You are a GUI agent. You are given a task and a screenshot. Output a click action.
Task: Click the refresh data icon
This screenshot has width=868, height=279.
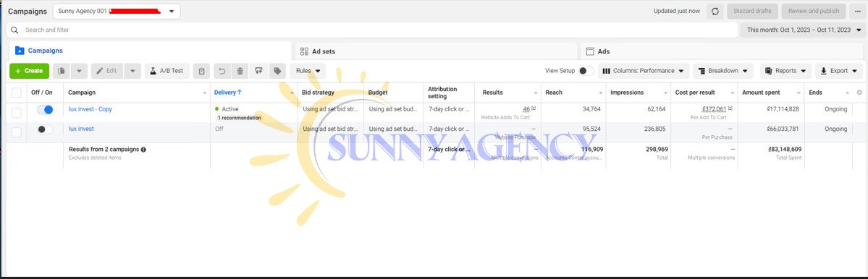point(715,11)
